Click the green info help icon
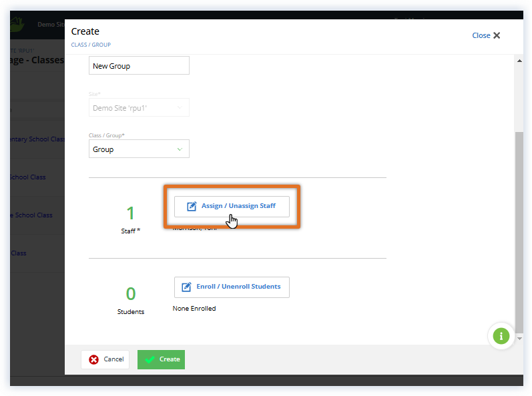The width and height of the screenshot is (532, 396). (501, 336)
